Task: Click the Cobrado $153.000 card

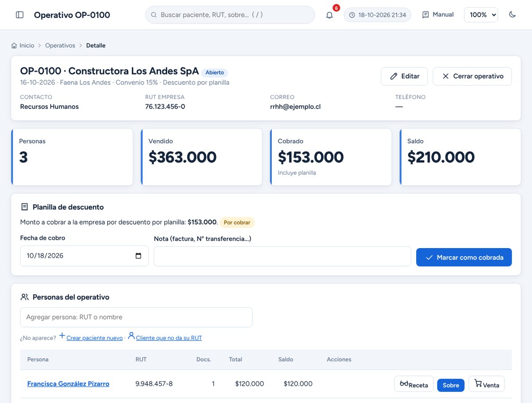Action: click(331, 157)
